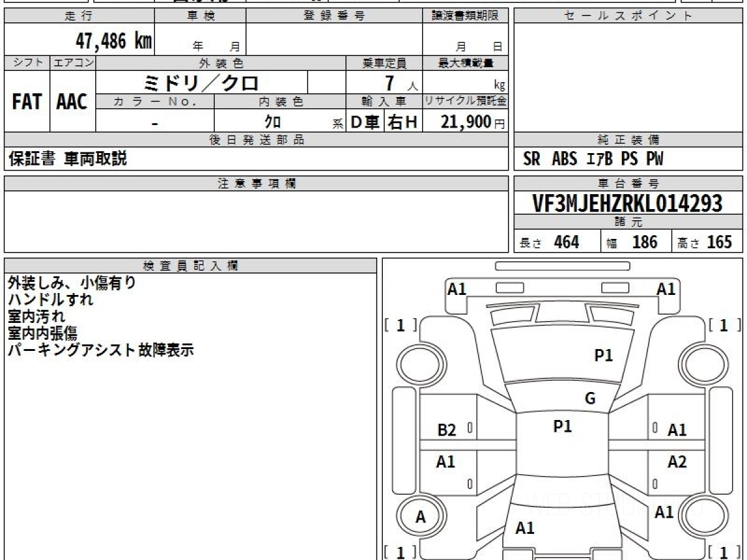
Task: Select the note 外装しみ、小傷有り
Action: (x=72, y=283)
